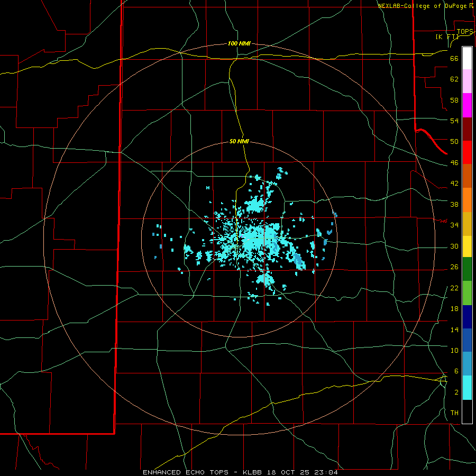Click the light green legend swatch

pyautogui.click(x=467, y=293)
